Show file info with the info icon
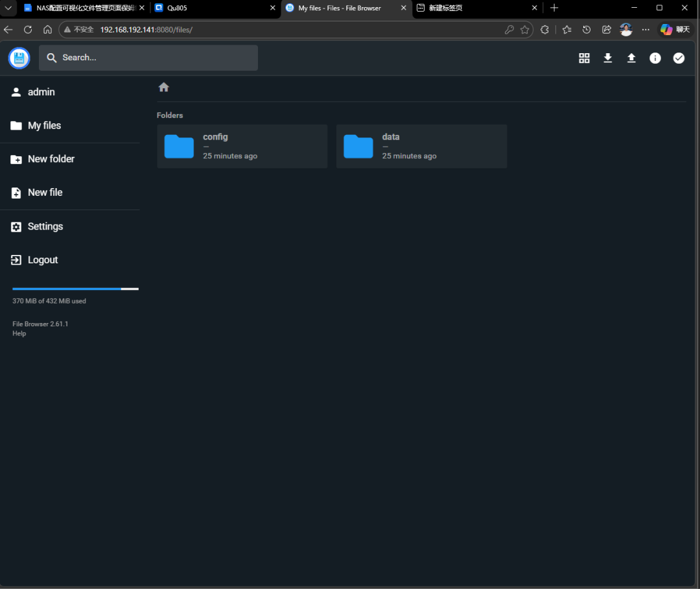This screenshot has width=700, height=589. click(655, 58)
